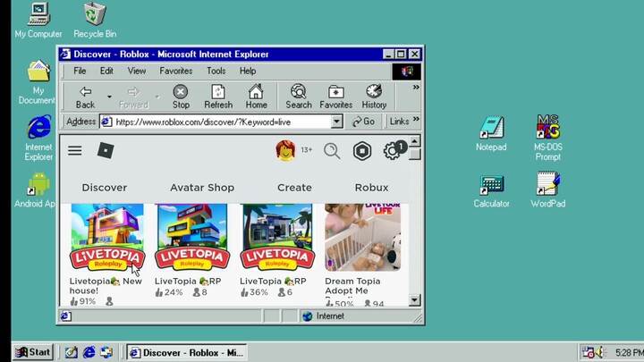Click the Start button
This screenshot has width=644, height=362.
31,352
